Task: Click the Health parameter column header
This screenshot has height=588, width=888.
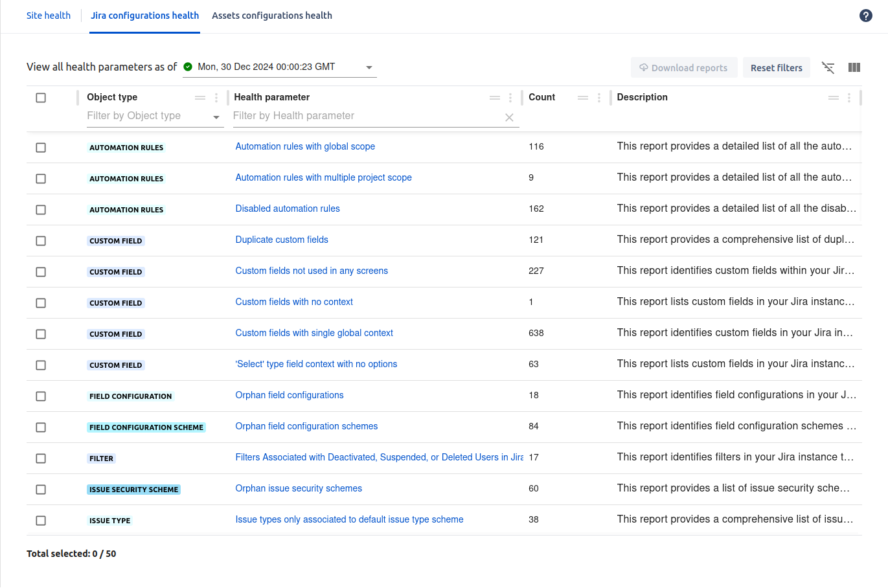Action: [x=272, y=97]
